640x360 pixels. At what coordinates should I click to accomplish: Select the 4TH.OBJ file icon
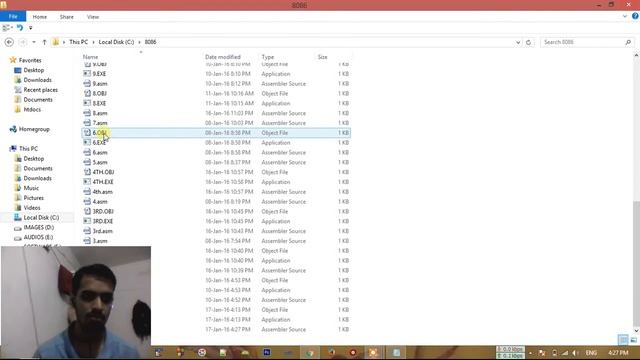click(87, 172)
